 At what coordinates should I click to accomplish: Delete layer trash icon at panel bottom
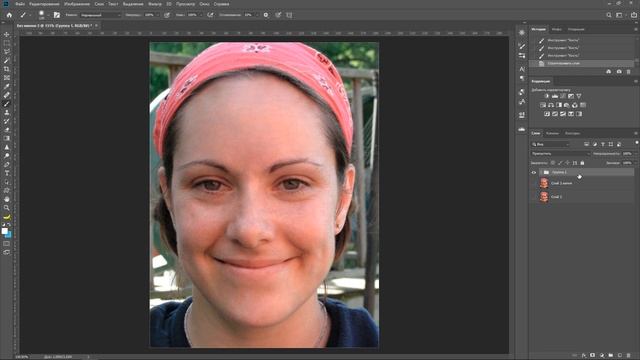(x=629, y=356)
